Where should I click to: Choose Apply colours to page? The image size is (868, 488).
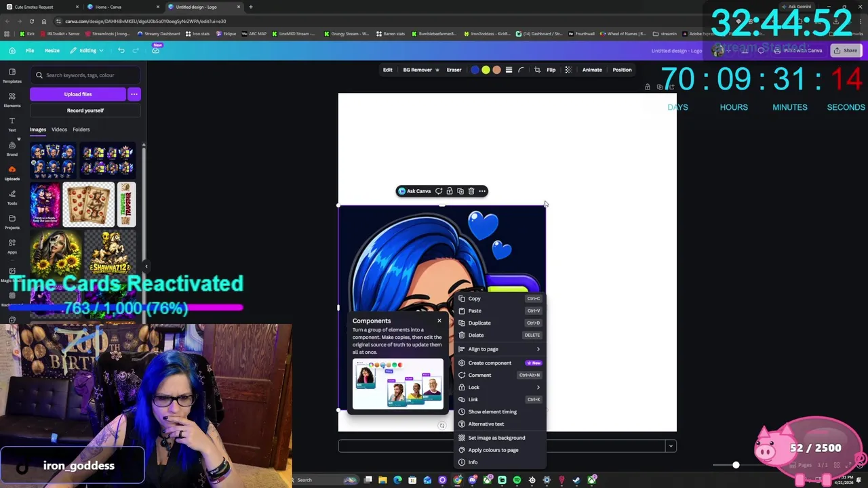(x=500, y=450)
